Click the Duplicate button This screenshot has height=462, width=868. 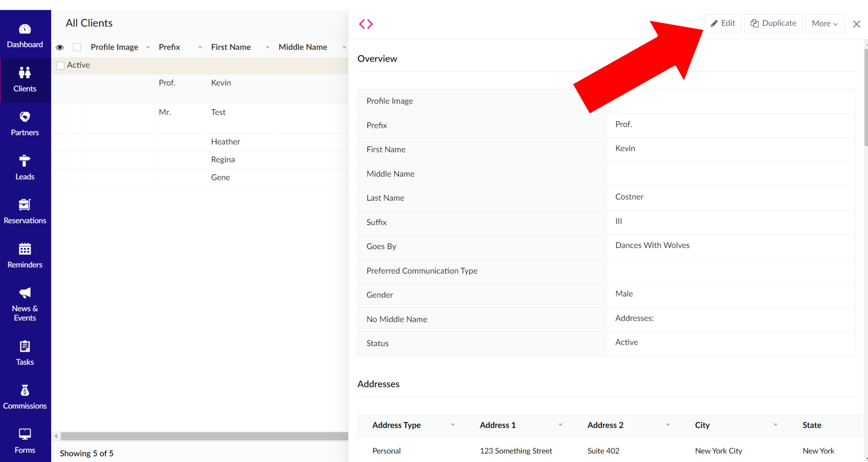[x=773, y=23]
